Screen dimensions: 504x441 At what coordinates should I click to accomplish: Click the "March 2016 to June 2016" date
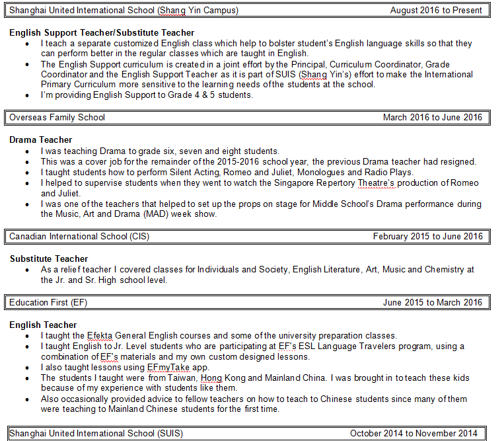coord(433,118)
